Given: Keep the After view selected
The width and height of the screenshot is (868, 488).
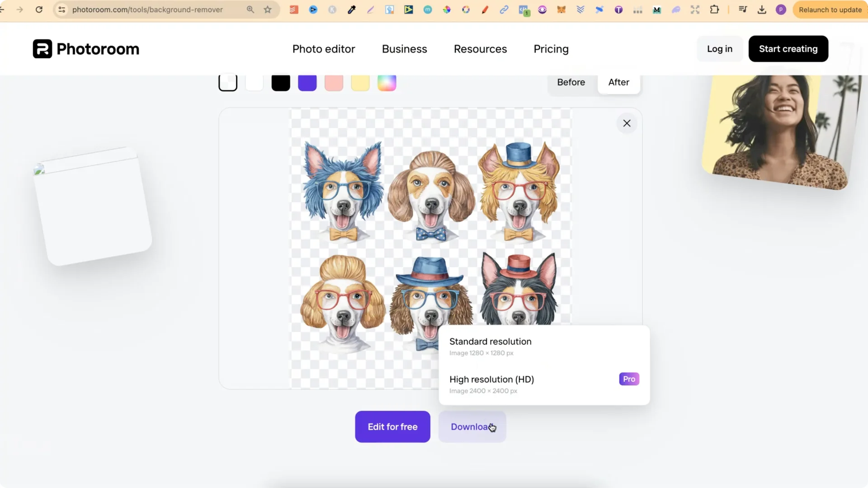Looking at the screenshot, I should (618, 82).
